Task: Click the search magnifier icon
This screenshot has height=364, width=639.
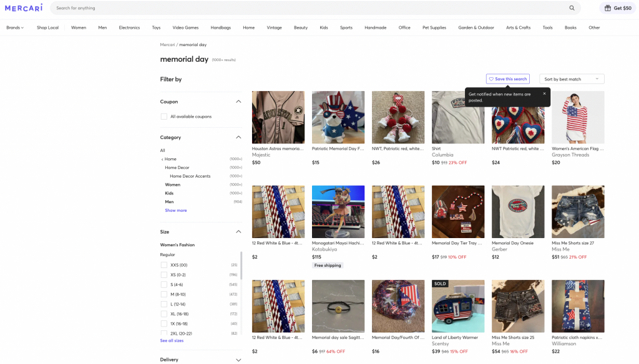Action: tap(572, 7)
